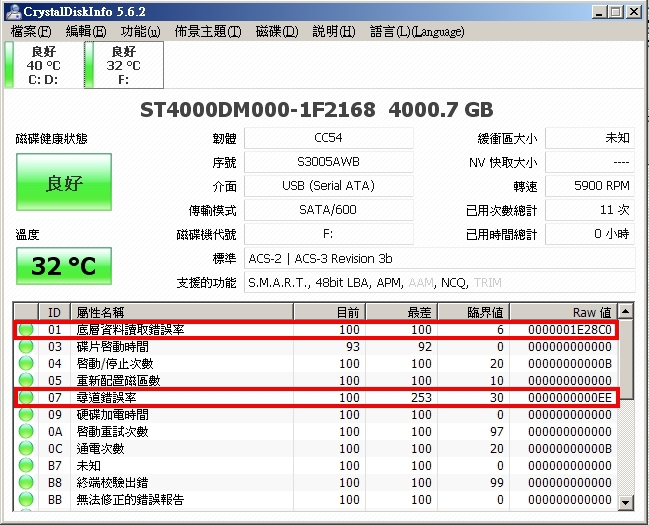This screenshot has width=649, height=525.
Task: Open the 語言(L)(Language) menu
Action: 417,31
